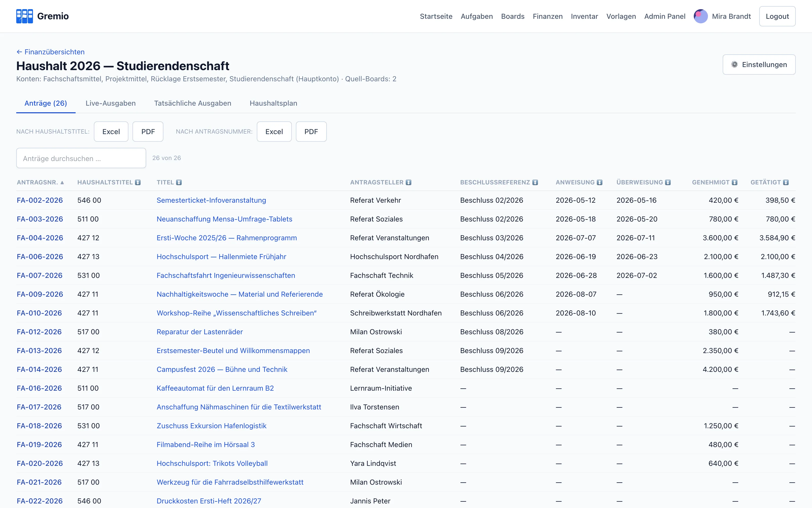The width and height of the screenshot is (812, 508).
Task: Open Einstellungen with the gear button
Action: [759, 65]
